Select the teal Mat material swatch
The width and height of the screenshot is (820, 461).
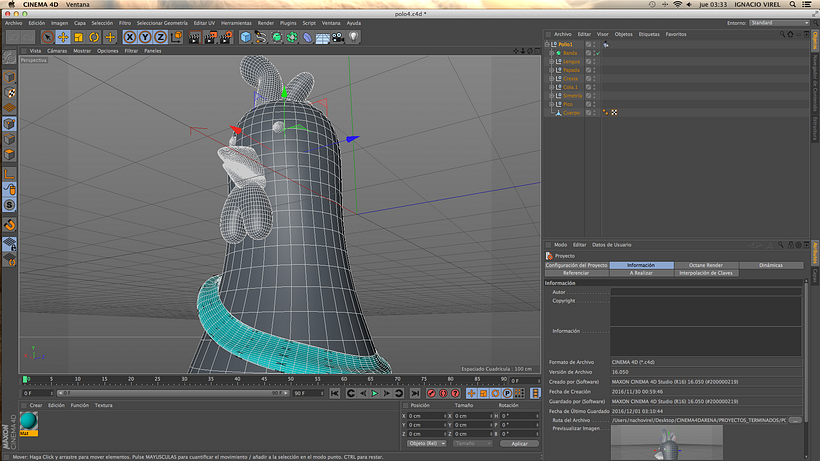tap(29, 421)
